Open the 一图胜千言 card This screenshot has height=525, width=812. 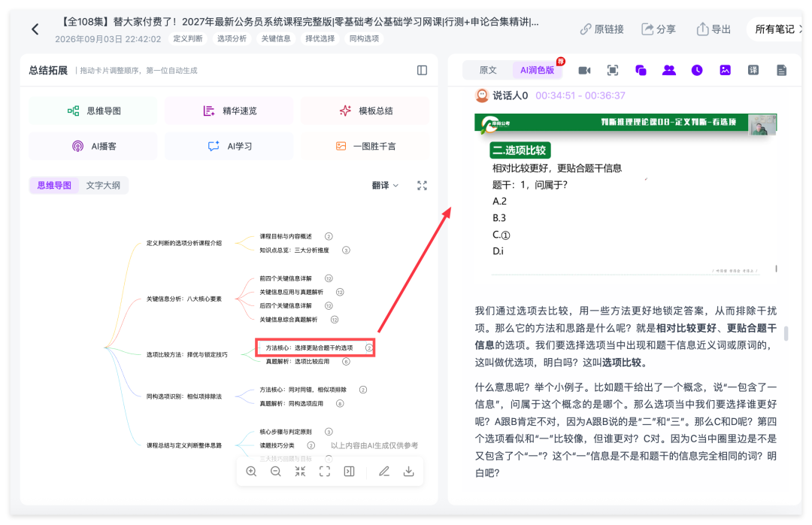point(365,146)
